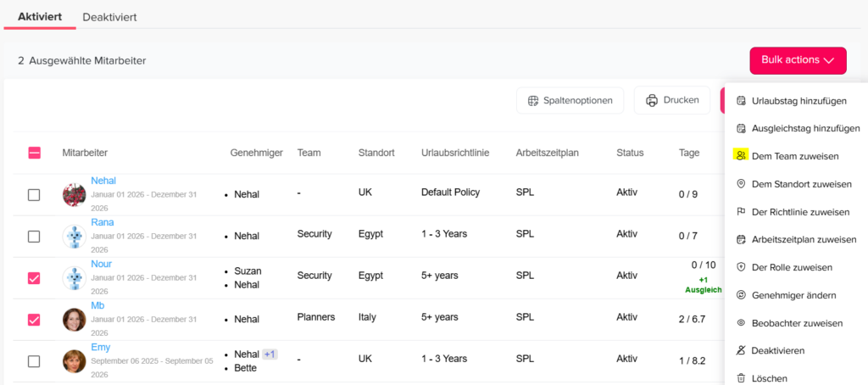Viewport: 868px width, 385px height.
Task: Open the Bulk actions dropdown
Action: coord(798,60)
